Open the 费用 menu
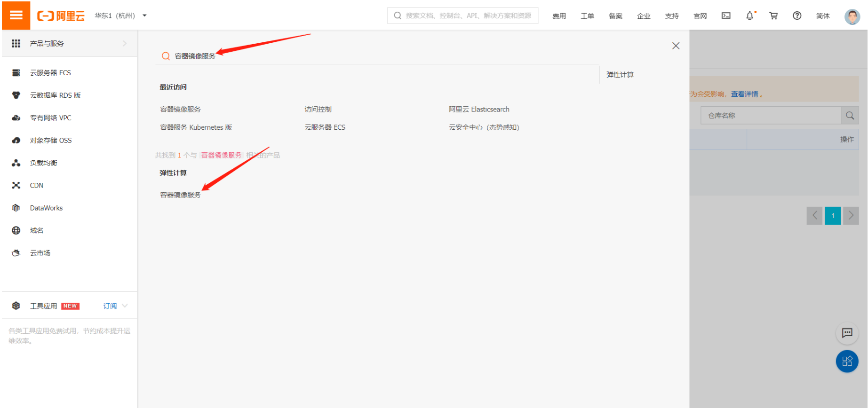The height and width of the screenshot is (408, 868). 559,16
